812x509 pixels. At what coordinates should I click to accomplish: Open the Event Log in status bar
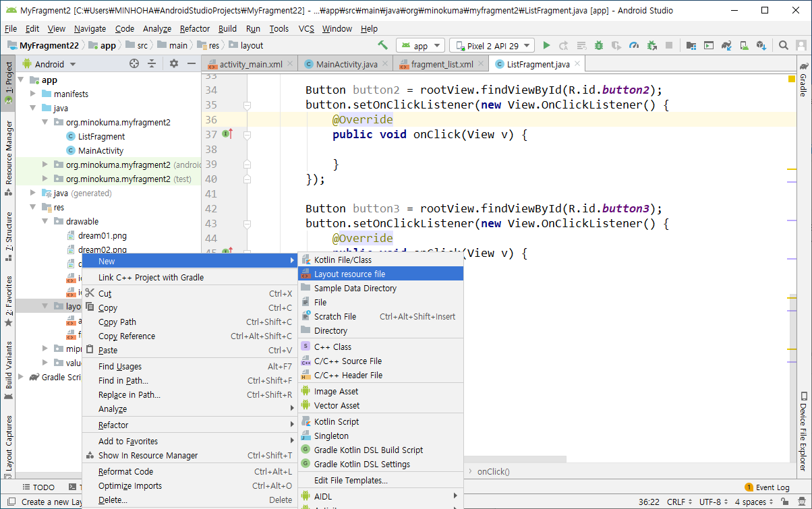(x=767, y=487)
